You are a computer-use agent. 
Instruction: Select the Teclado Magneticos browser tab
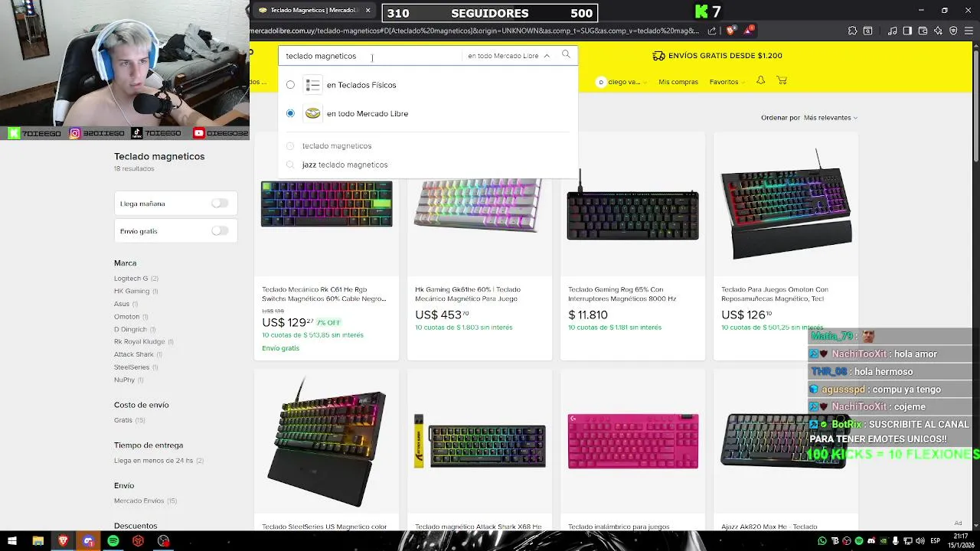coord(314,10)
